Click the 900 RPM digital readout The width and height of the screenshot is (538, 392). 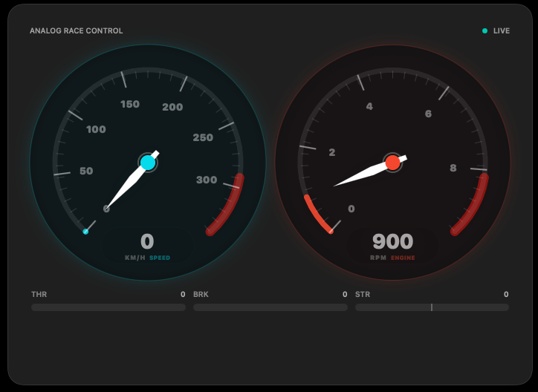click(392, 241)
